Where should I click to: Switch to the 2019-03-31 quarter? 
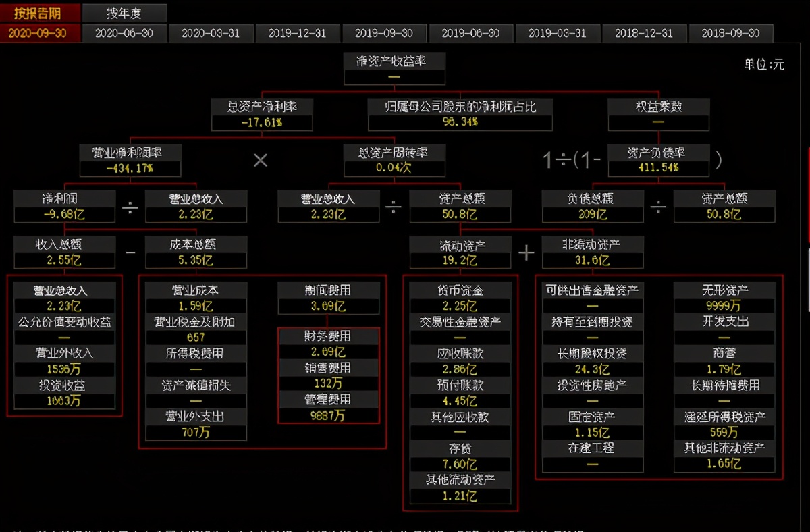tap(558, 33)
